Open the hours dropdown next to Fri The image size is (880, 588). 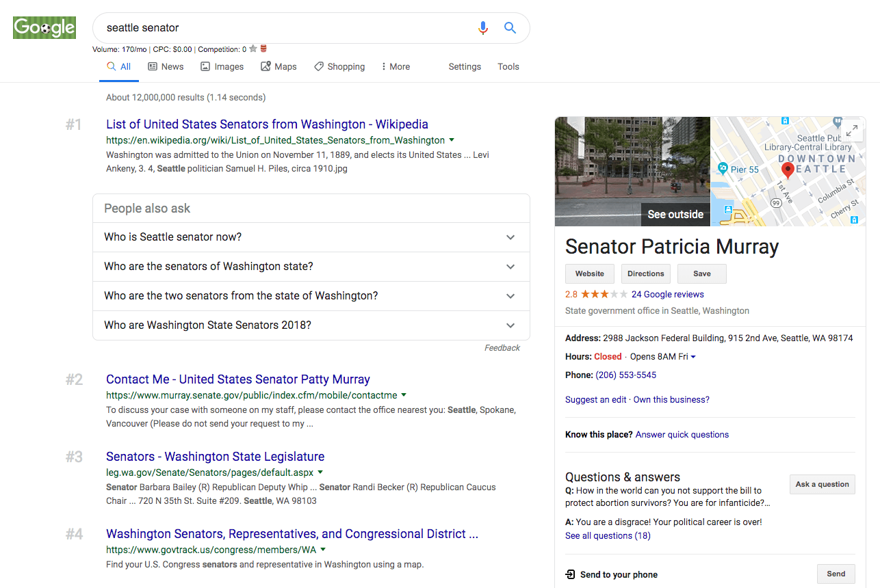coord(693,357)
